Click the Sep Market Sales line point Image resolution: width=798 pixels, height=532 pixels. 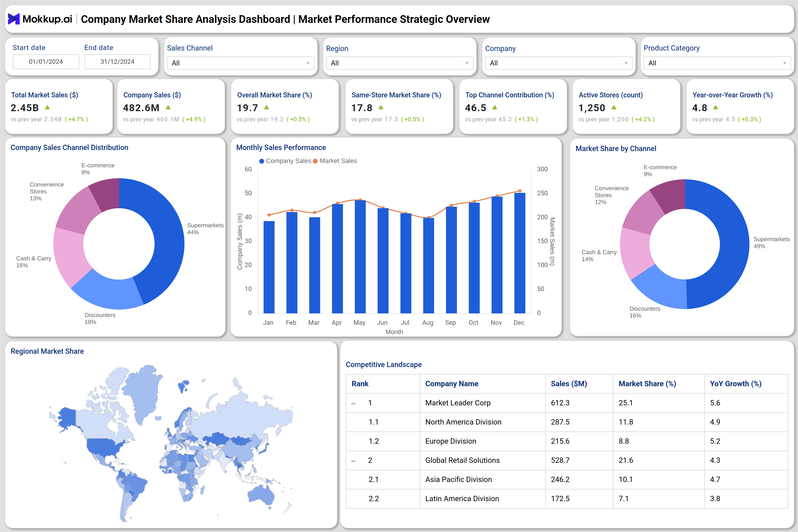[x=451, y=205]
